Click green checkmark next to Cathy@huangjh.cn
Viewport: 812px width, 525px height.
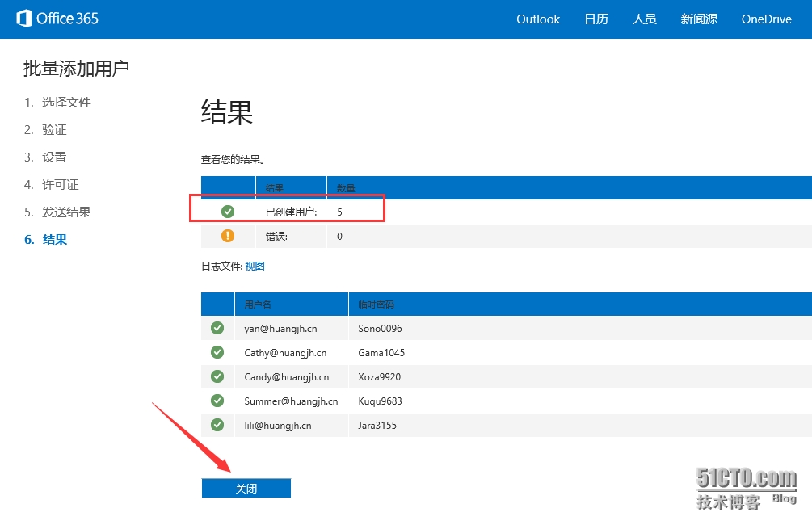click(217, 352)
